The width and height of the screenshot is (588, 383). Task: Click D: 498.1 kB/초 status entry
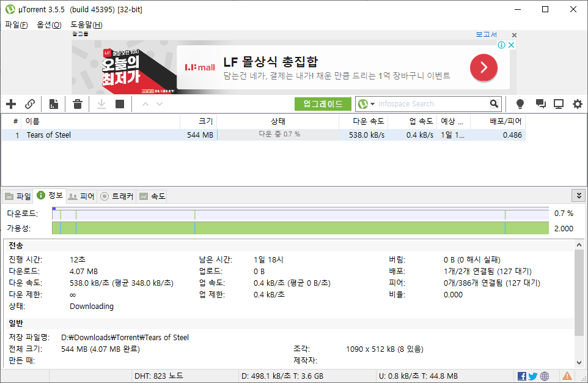tap(282, 376)
